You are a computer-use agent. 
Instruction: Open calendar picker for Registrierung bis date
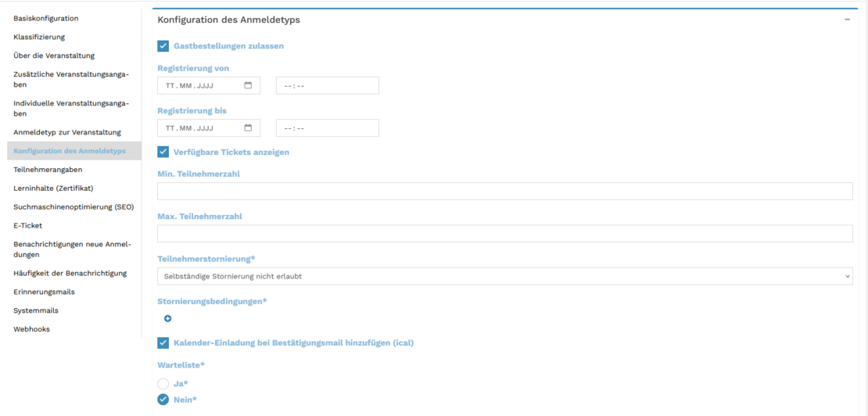248,127
